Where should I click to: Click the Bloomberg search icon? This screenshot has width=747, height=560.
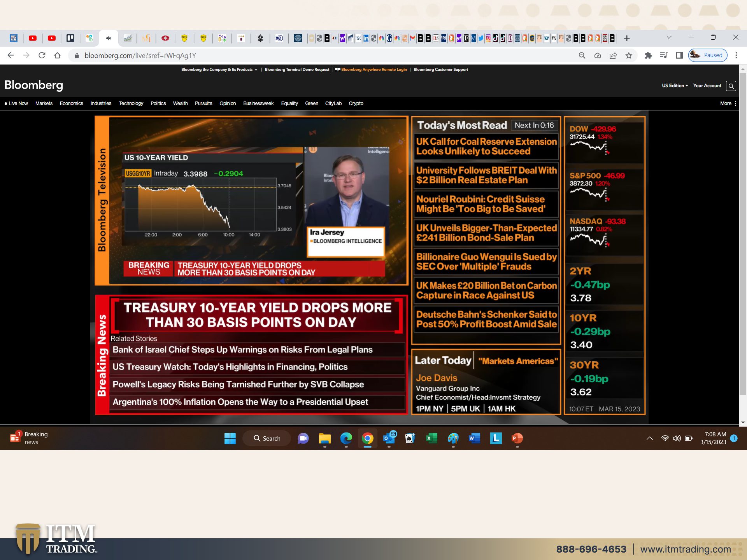tap(731, 86)
